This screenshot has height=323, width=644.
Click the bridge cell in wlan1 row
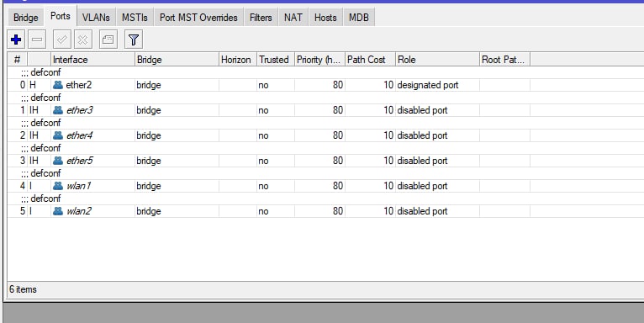click(x=149, y=186)
